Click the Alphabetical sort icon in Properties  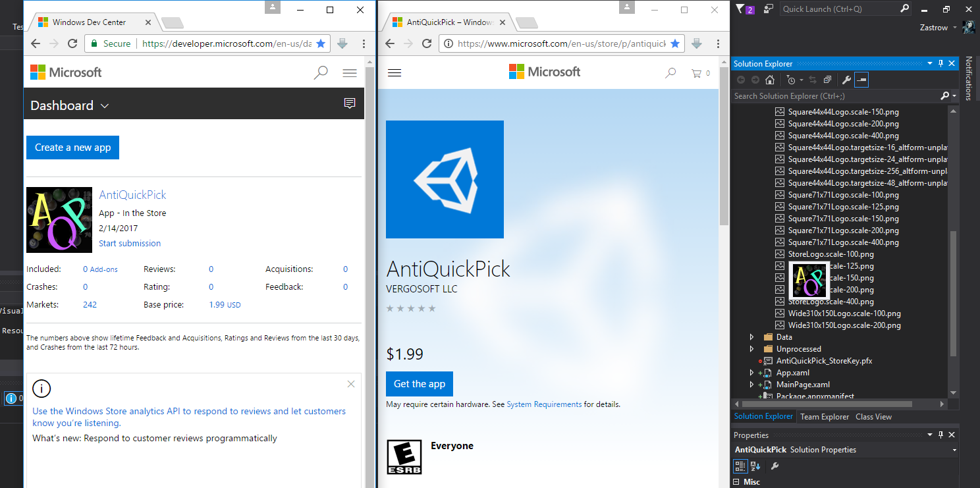(x=755, y=466)
